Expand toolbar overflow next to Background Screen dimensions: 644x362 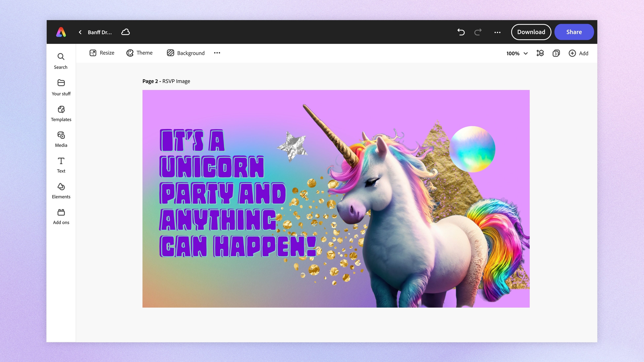pos(217,53)
